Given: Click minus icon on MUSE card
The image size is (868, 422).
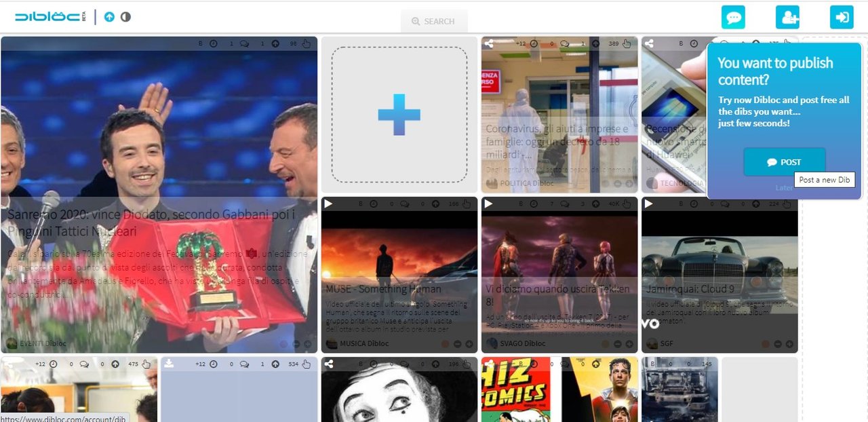Looking at the screenshot, I should tap(458, 344).
